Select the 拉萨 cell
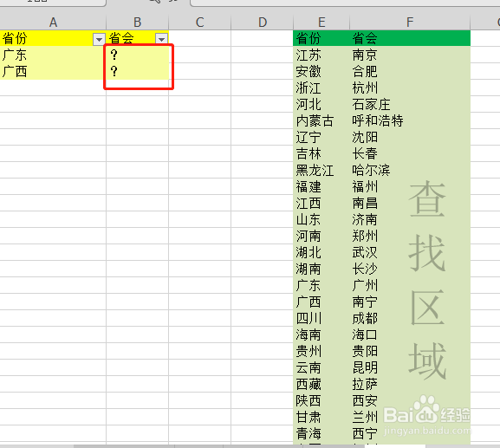Image resolution: width=500 pixels, height=448 pixels. (410, 385)
